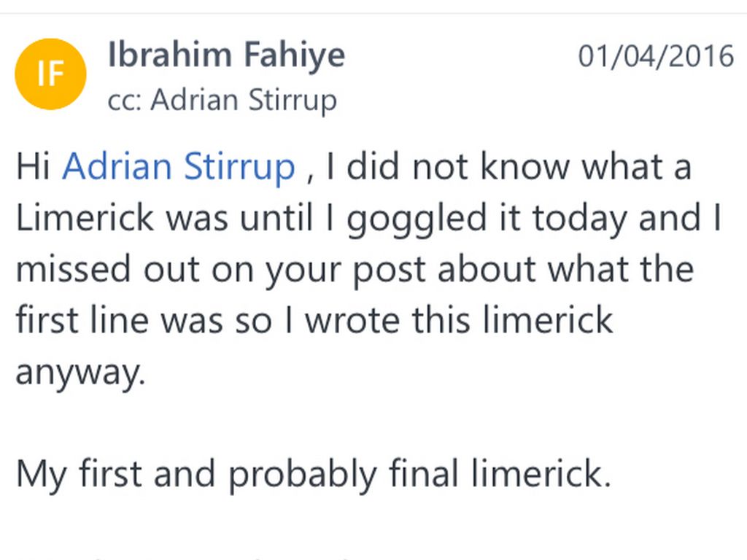Click the orange IF avatar

coord(50,74)
